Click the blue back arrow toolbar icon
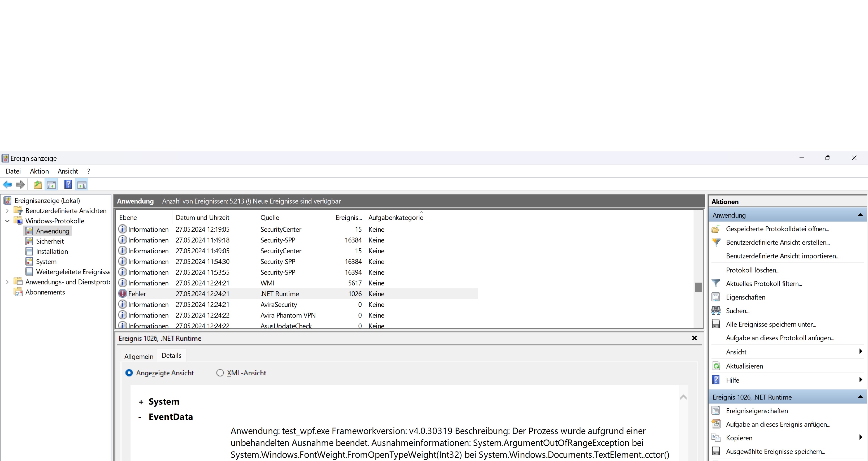Screen dimensions: 868x461 [7, 184]
